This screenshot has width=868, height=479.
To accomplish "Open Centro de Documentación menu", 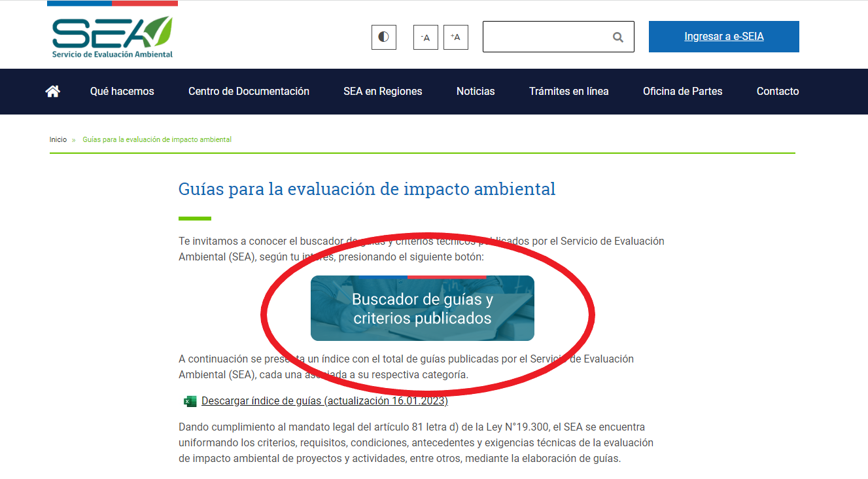I will click(x=249, y=92).
